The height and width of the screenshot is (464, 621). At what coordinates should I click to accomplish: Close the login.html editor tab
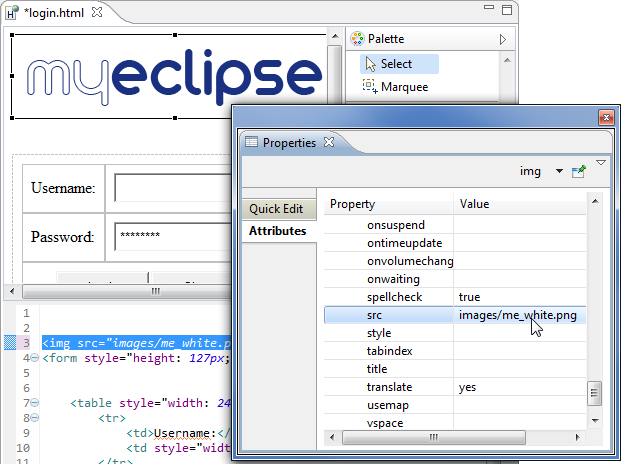97,13
